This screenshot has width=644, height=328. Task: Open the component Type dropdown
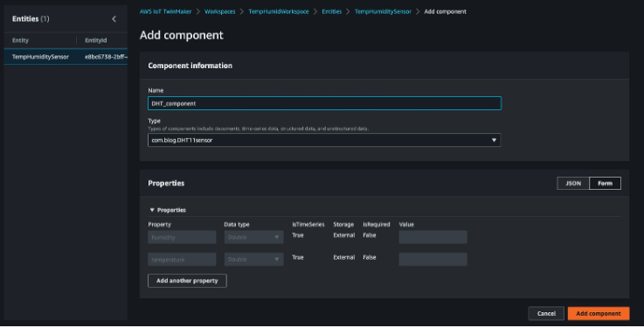[324, 140]
